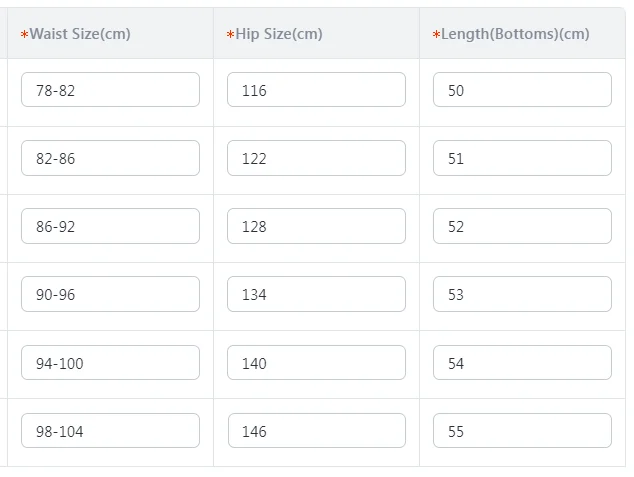Click the Waist Size field containing 78-82

[110, 90]
